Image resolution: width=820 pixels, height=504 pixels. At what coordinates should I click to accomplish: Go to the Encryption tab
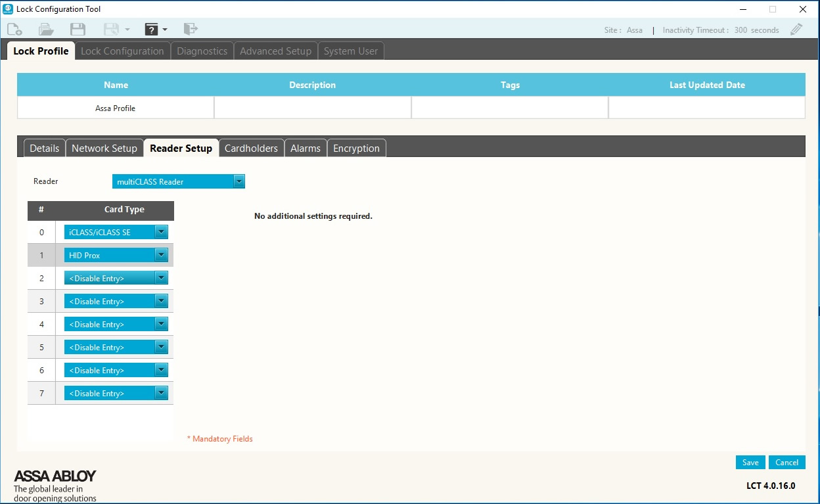[356, 149]
